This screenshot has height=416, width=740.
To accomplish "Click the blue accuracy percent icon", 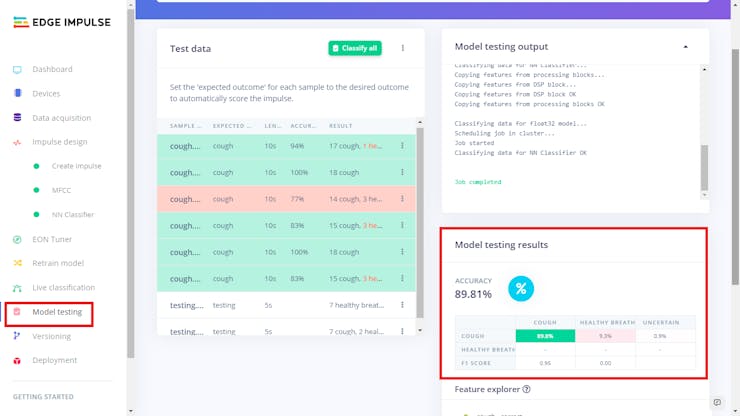I will (521, 289).
